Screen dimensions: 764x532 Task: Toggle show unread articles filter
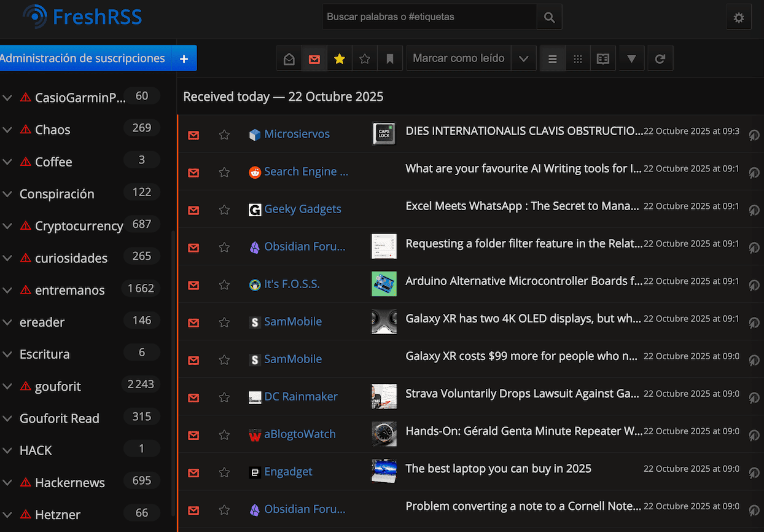click(x=314, y=59)
